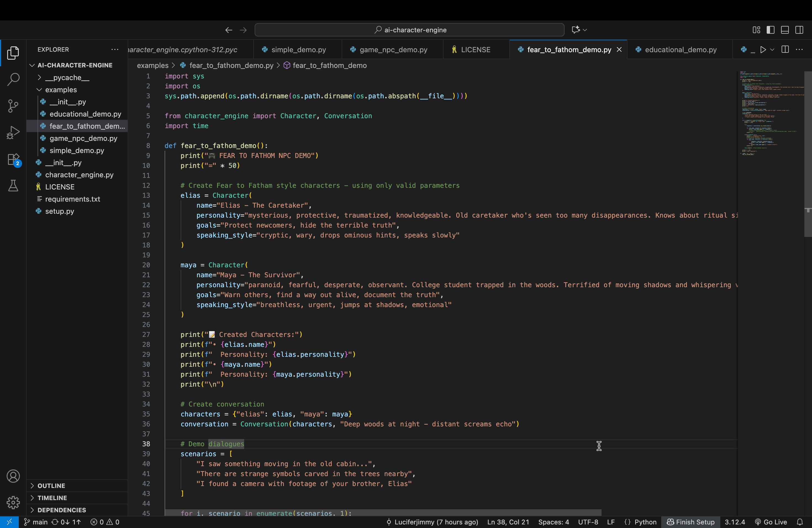
Task: Switch to the educational_demo.py tab
Action: [x=680, y=50]
